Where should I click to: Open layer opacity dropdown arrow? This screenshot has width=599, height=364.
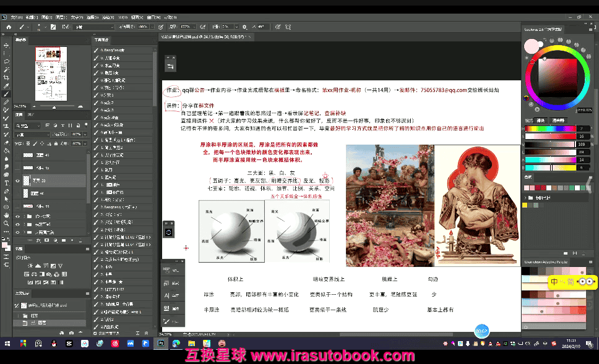pos(84,134)
